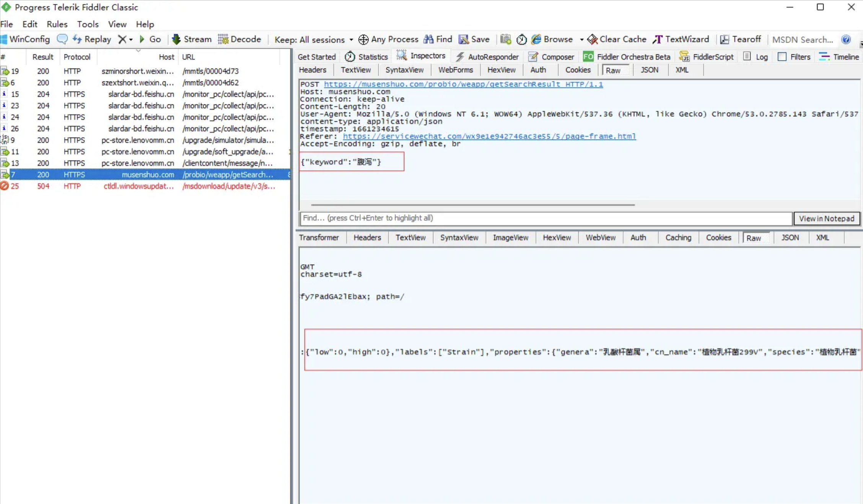Viewport: 863px width, 504px height.
Task: Select response Caching tab
Action: (678, 237)
